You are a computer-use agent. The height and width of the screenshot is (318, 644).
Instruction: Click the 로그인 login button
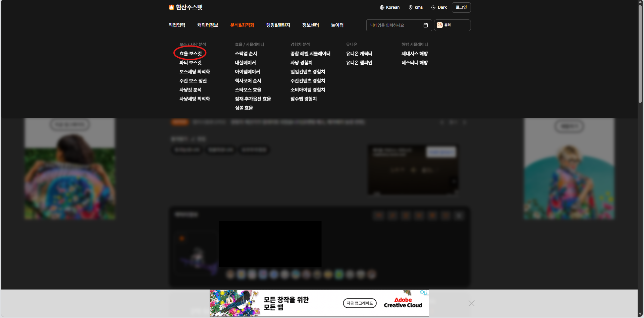click(461, 7)
